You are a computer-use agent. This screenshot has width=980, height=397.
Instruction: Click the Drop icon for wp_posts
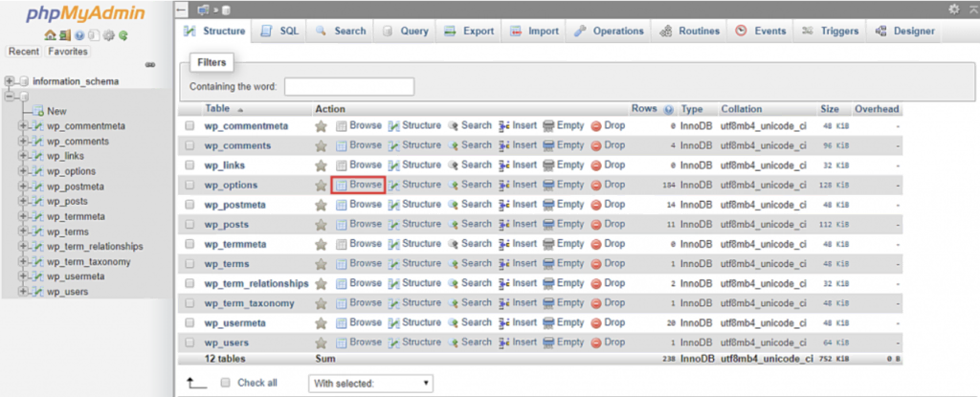tap(596, 224)
